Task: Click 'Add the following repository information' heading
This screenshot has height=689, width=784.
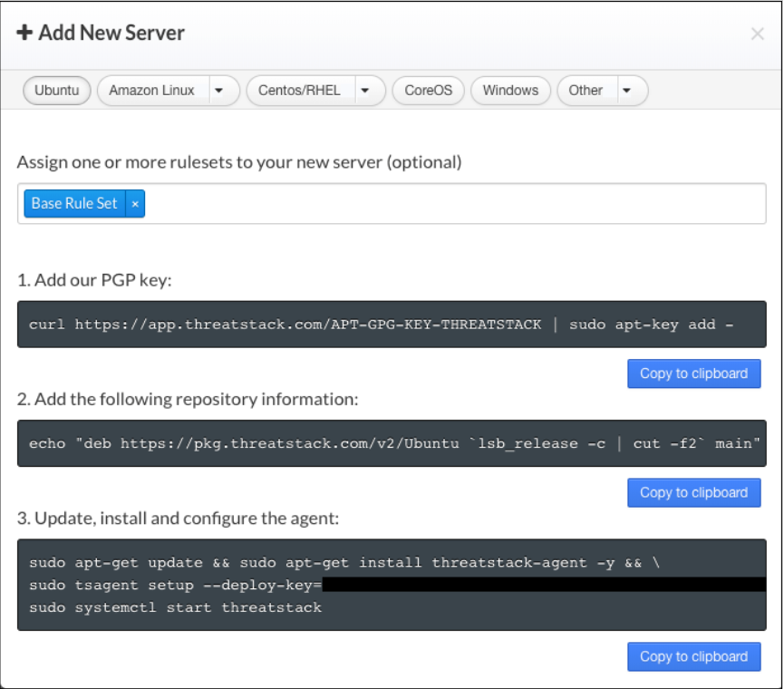Action: coord(188,400)
